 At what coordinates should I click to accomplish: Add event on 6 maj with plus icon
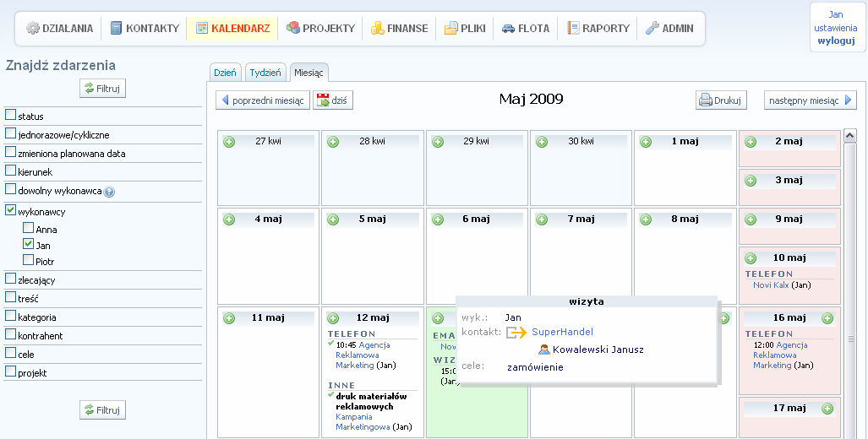point(437,219)
